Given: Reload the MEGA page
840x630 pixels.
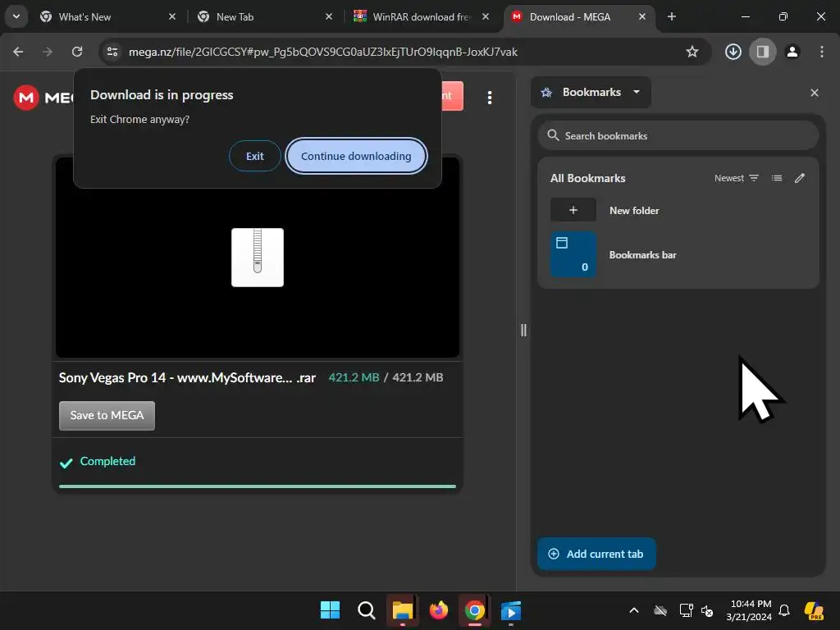Looking at the screenshot, I should tap(77, 52).
